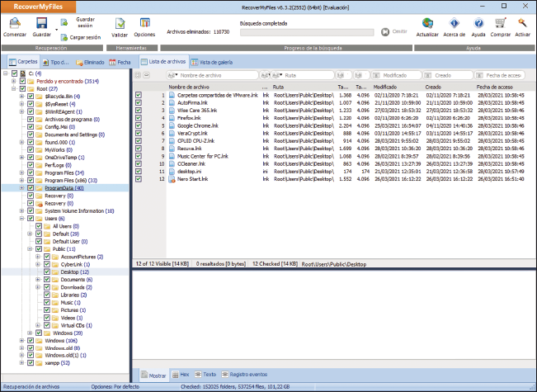Expand the Windows.old tree node
Image resolution: width=537 pixels, height=392 pixels.
pyautogui.click(x=21, y=347)
